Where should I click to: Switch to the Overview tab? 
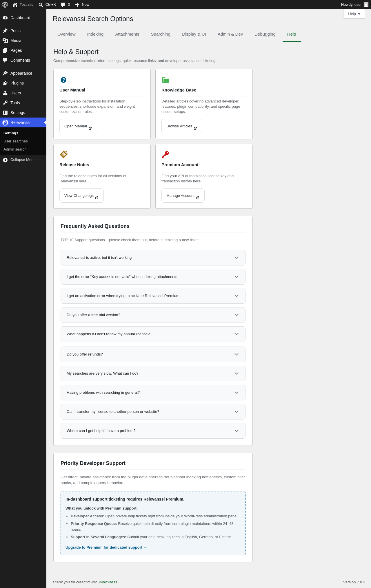(66, 34)
